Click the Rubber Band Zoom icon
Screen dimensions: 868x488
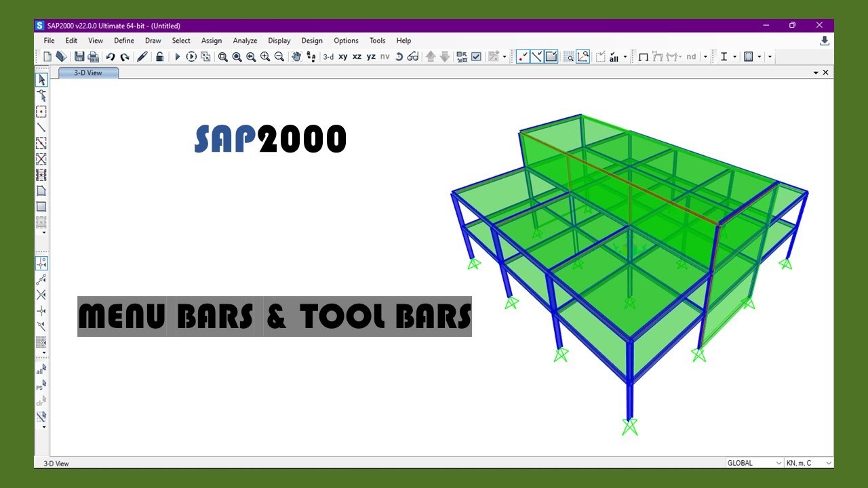(x=222, y=57)
